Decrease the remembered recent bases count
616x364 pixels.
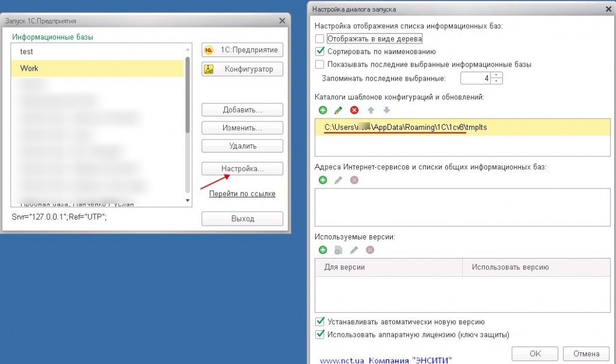[496, 81]
